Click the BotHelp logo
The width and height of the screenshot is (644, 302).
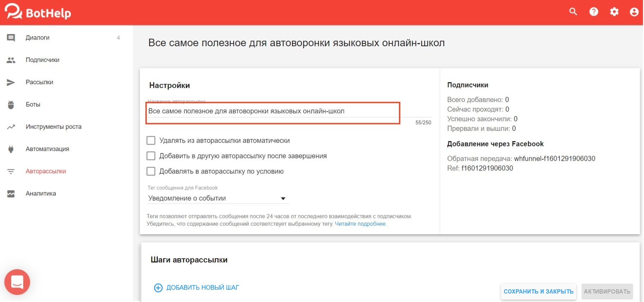[x=38, y=12]
